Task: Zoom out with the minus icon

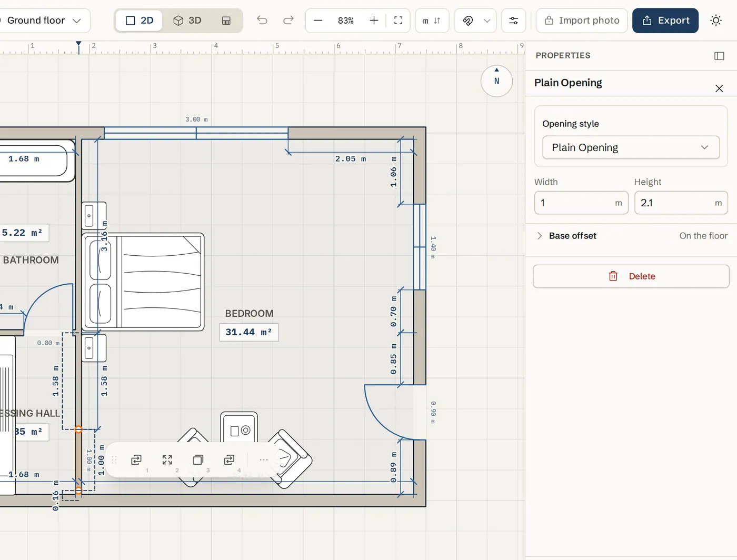Action: [318, 21]
